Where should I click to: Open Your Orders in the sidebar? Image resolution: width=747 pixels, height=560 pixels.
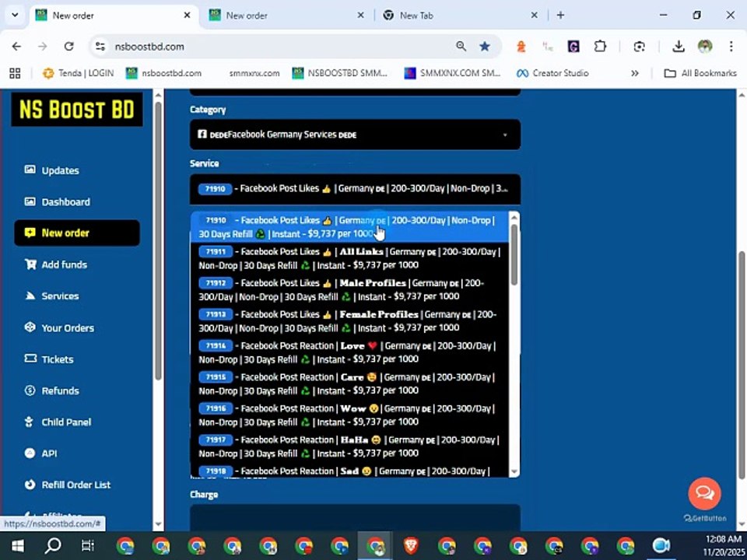pyautogui.click(x=59, y=327)
